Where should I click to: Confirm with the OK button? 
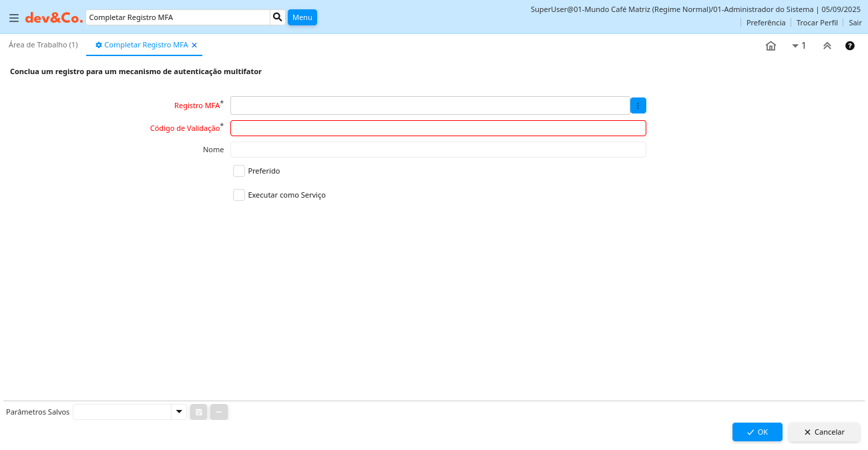(x=756, y=432)
